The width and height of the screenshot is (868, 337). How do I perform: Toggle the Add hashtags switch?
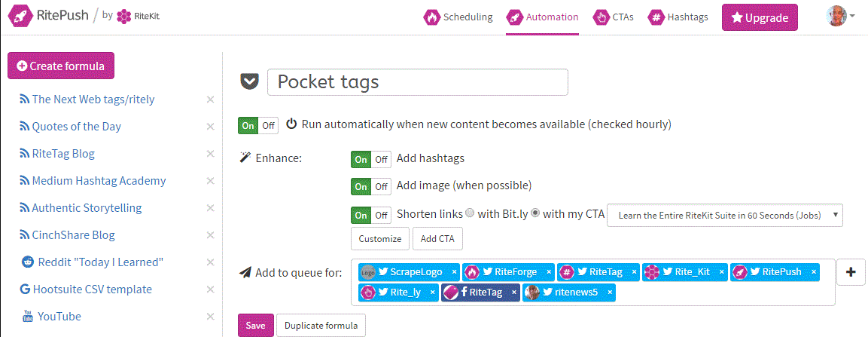371,159
